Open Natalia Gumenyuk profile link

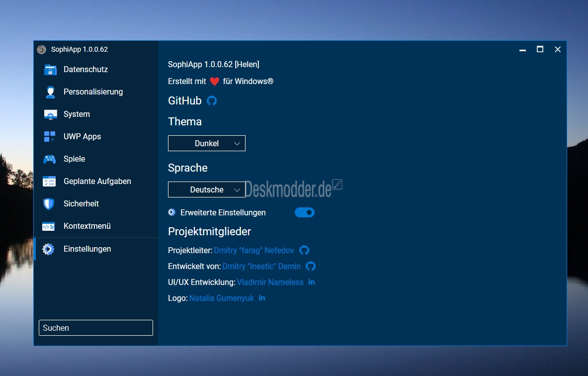[221, 298]
